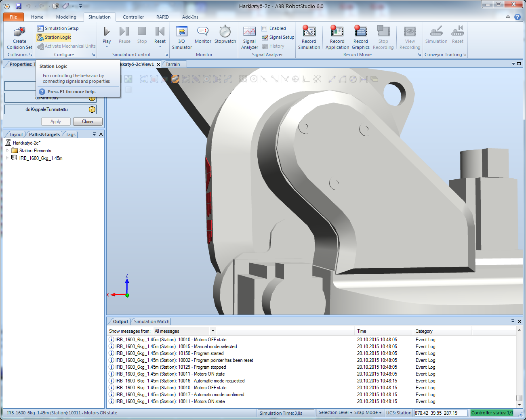Image resolution: width=526 pixels, height=420 pixels.
Task: Open the Stopwatch tool
Action: tap(225, 35)
